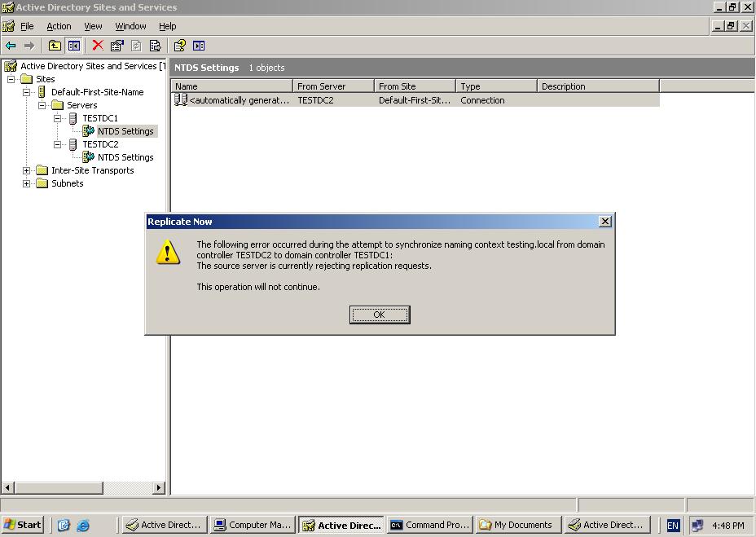
Task: Click the Start button
Action: coord(23,525)
